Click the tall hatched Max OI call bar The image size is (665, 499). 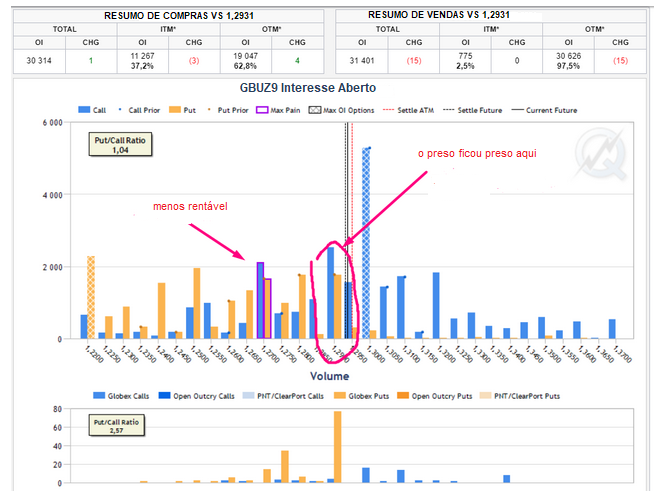366,242
